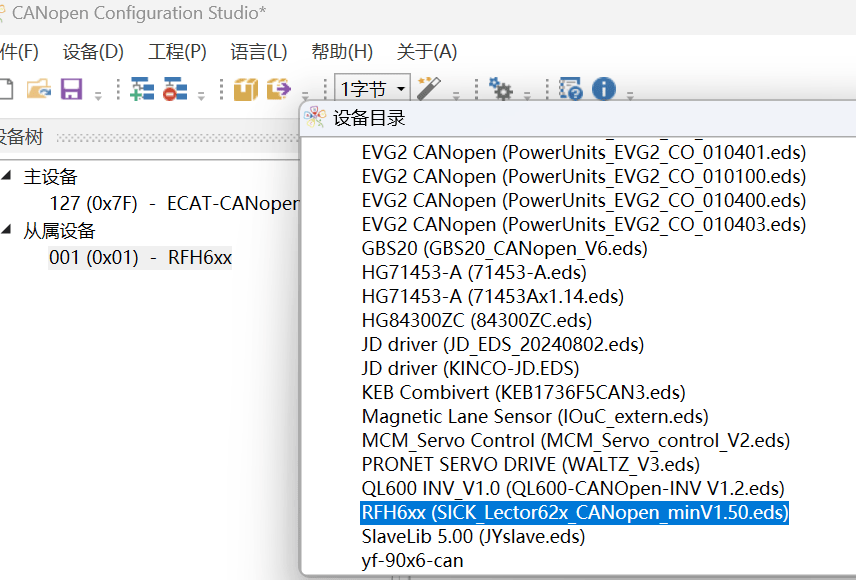Viewport: 856px width, 580px height.
Task: Click the help document icon
Action: (571, 88)
